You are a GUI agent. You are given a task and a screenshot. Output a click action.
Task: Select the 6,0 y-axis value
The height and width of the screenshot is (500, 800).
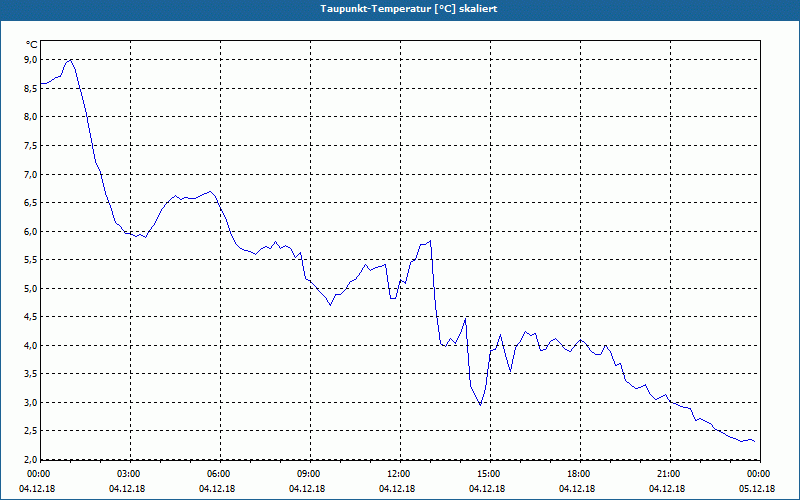click(x=31, y=232)
